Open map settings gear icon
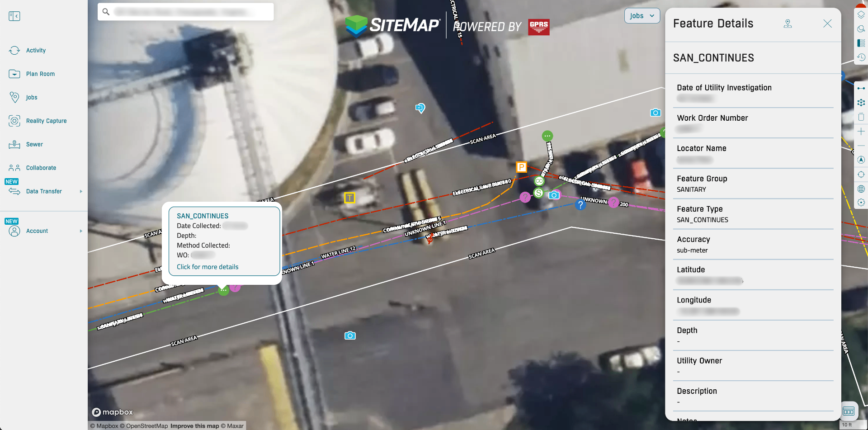Screen dimensions: 868x430 pyautogui.click(x=861, y=203)
